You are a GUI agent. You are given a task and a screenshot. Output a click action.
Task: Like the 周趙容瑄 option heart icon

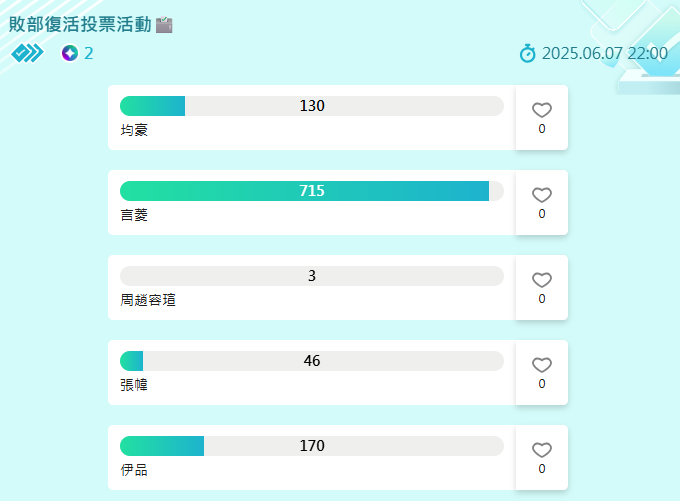pyautogui.click(x=542, y=280)
